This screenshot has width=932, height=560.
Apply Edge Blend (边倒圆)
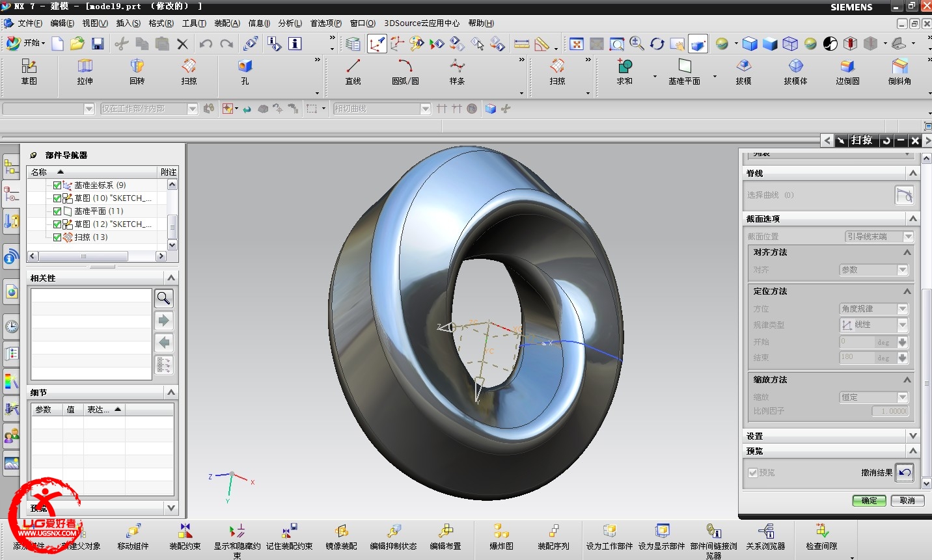pyautogui.click(x=847, y=72)
